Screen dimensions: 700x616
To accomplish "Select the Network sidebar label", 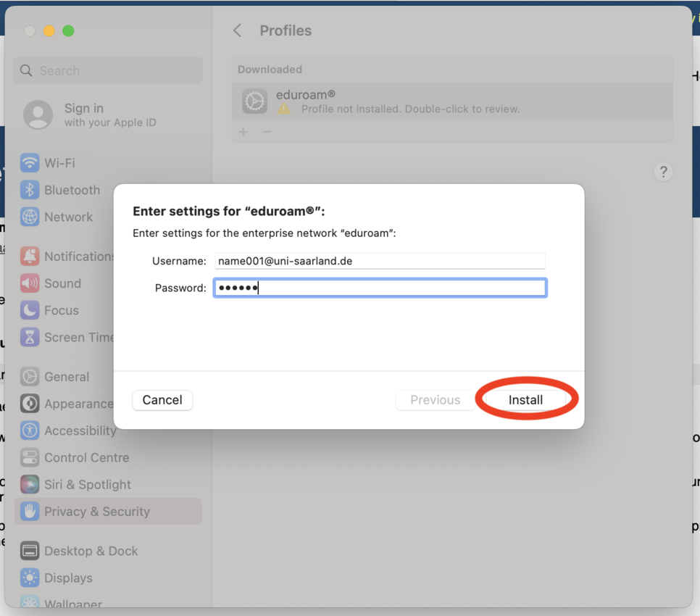I will click(x=69, y=217).
